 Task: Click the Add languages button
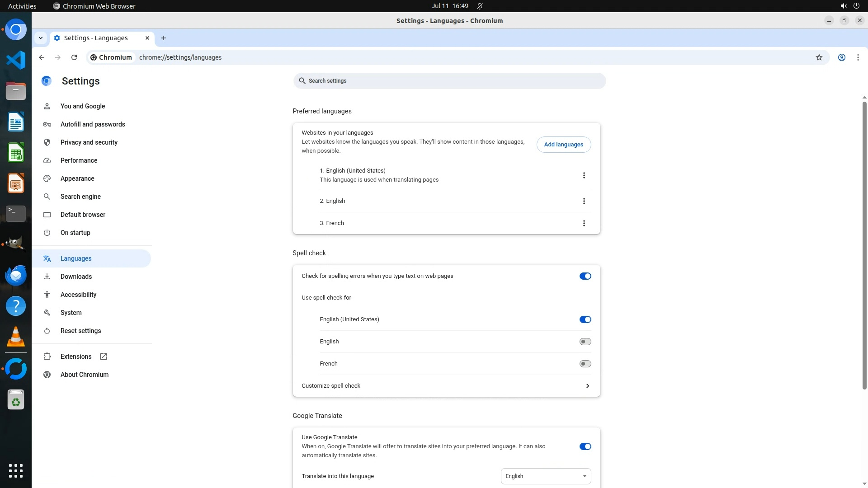[563, 145]
